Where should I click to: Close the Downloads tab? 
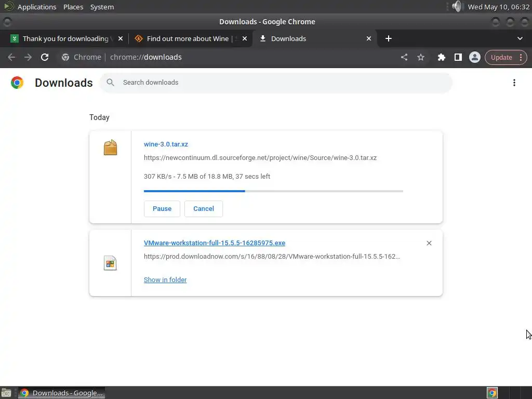tap(369, 38)
